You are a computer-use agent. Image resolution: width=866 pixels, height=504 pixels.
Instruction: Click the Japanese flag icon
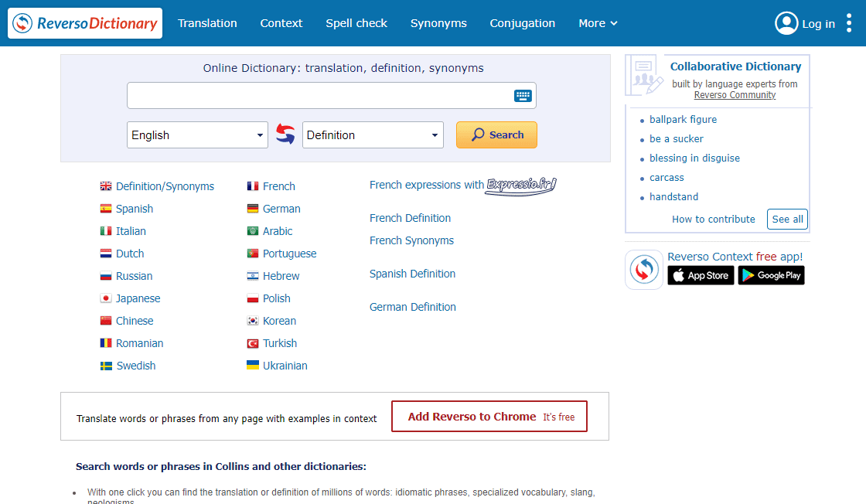(106, 298)
